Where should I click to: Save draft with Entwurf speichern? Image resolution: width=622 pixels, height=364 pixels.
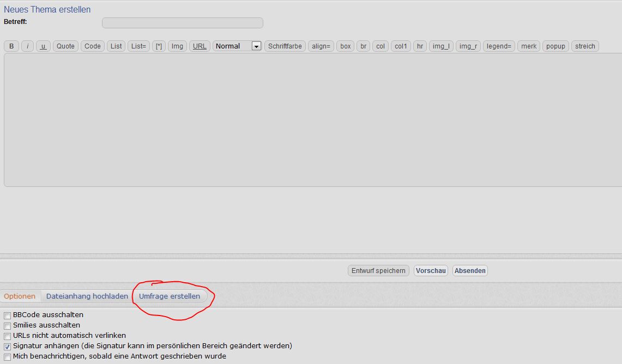coord(378,270)
